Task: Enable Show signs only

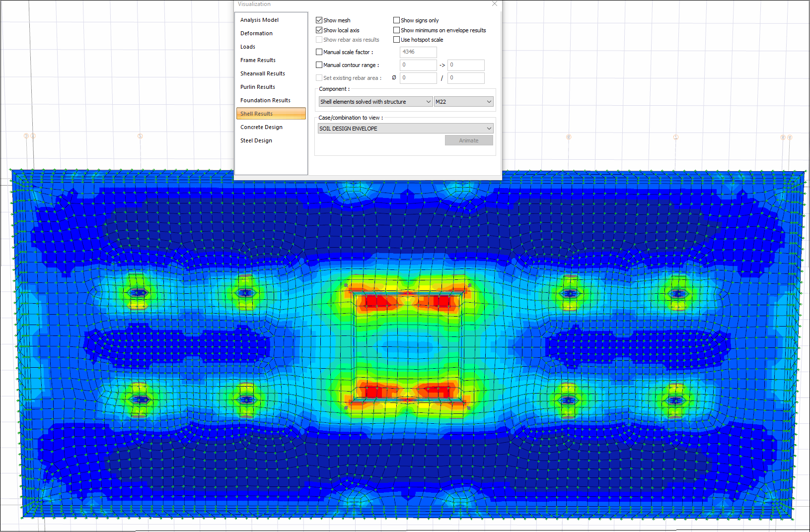Action: [396, 20]
